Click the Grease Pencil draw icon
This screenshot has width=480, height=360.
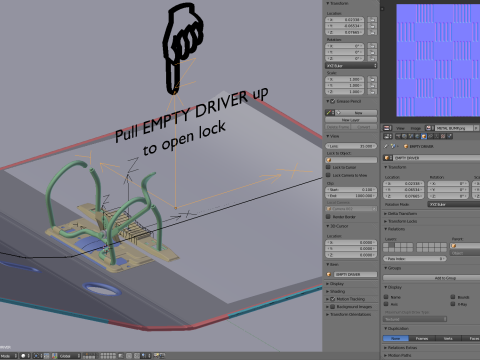click(x=328, y=113)
